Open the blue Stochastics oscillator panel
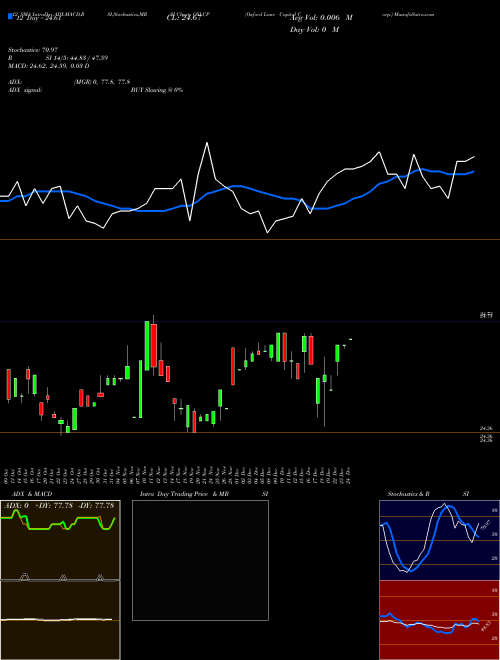The width and height of the screenshot is (500, 660). pyautogui.click(x=439, y=540)
